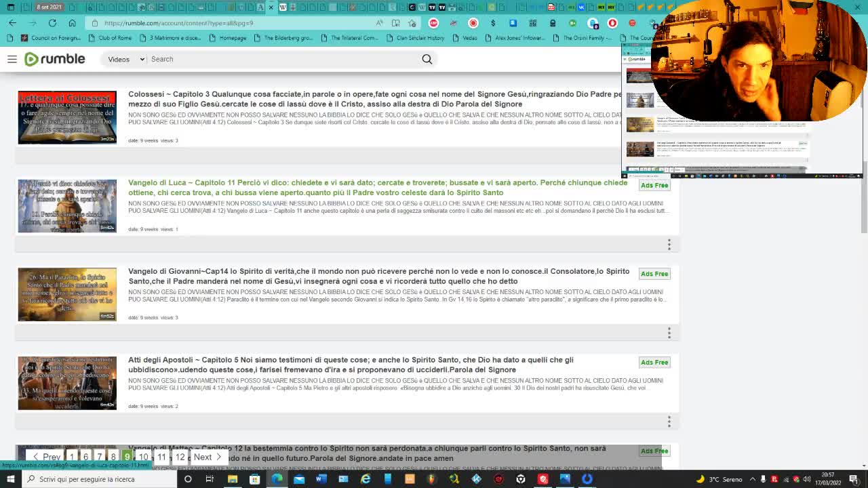This screenshot has height=488, width=868.
Task: Submit search with the magnifier icon
Action: [427, 59]
